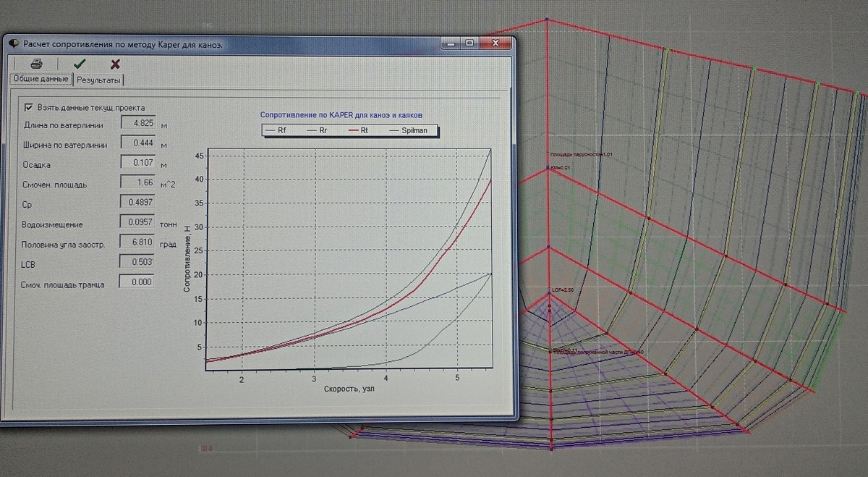Select the LCB input field
This screenshot has height=477, width=868.
pyautogui.click(x=137, y=262)
